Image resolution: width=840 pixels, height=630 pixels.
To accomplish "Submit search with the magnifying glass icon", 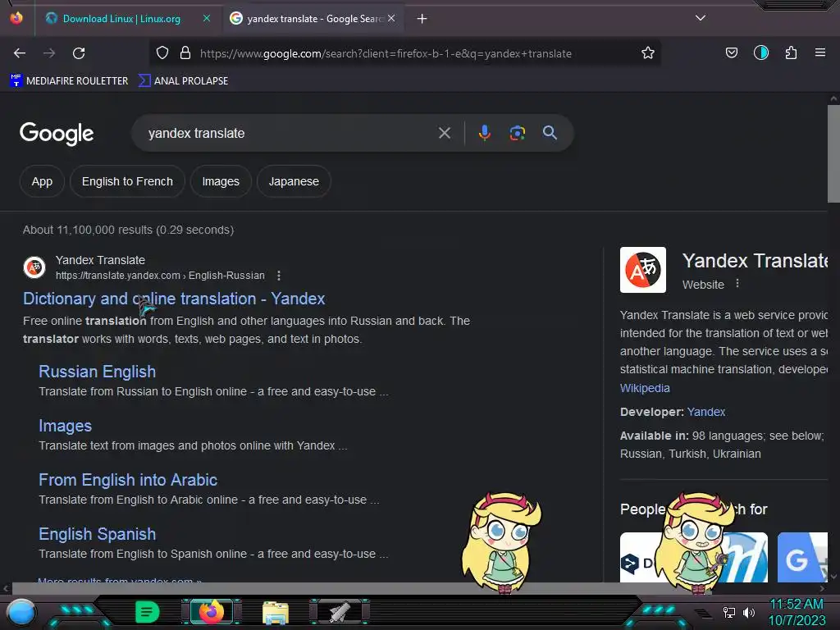I will 550,133.
